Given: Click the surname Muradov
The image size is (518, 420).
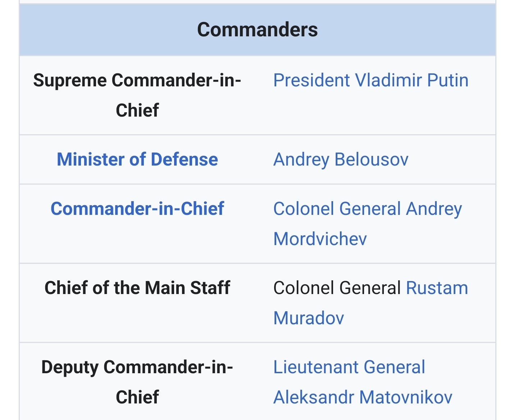Looking at the screenshot, I should [x=308, y=318].
